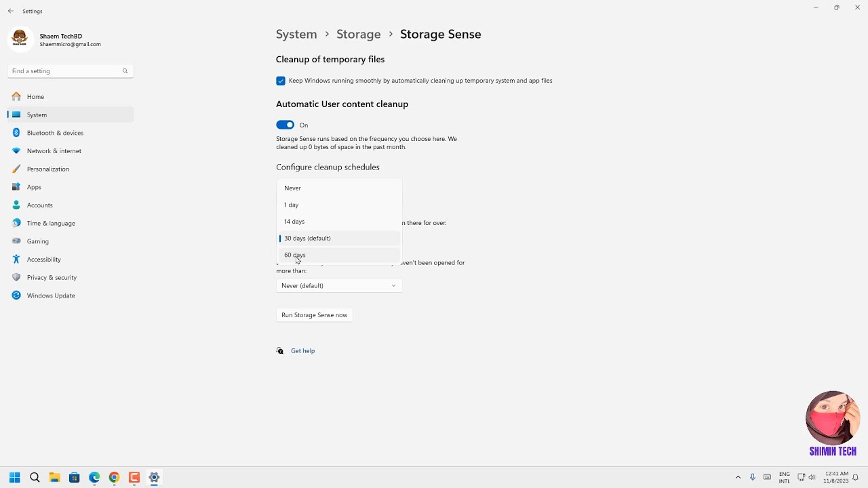Open the Get help link

click(x=302, y=351)
